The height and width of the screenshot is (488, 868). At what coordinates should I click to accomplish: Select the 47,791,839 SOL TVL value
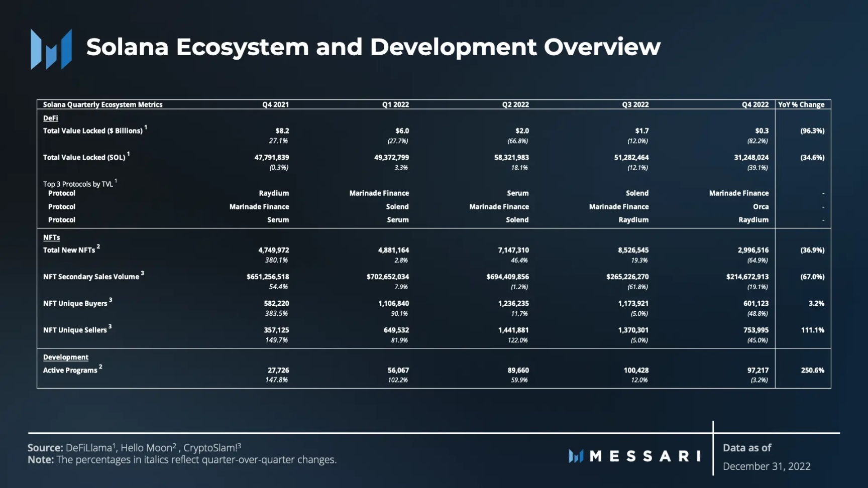(x=272, y=157)
